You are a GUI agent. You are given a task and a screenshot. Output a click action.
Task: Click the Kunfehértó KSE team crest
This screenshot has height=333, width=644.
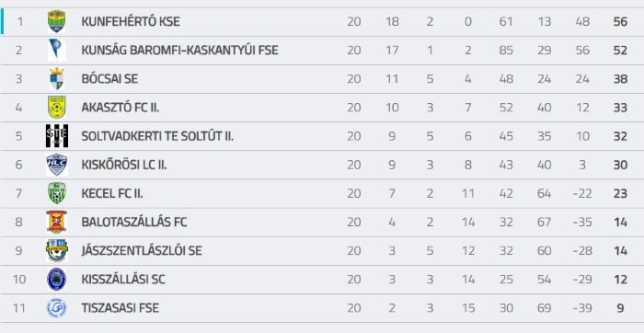pos(57,21)
